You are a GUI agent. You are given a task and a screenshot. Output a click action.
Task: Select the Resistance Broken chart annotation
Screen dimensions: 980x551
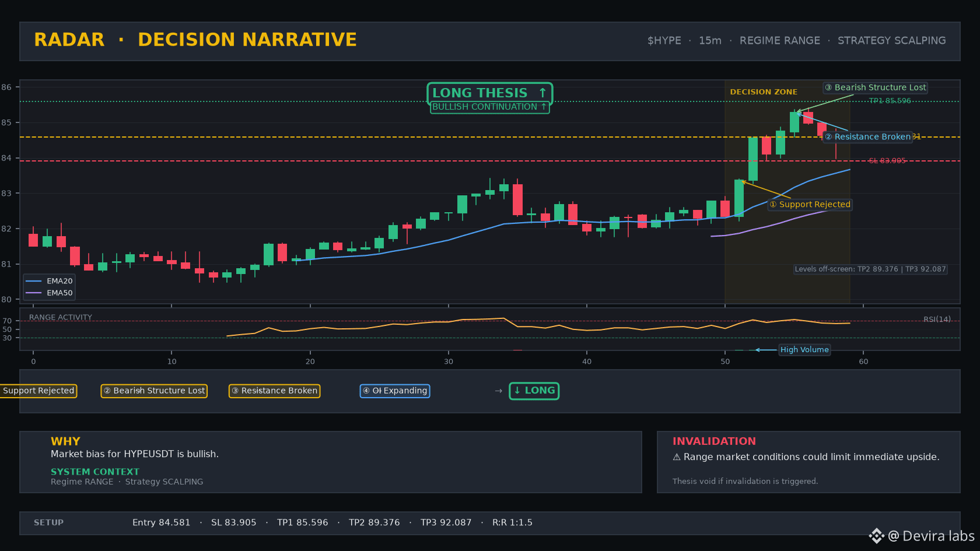click(x=867, y=137)
